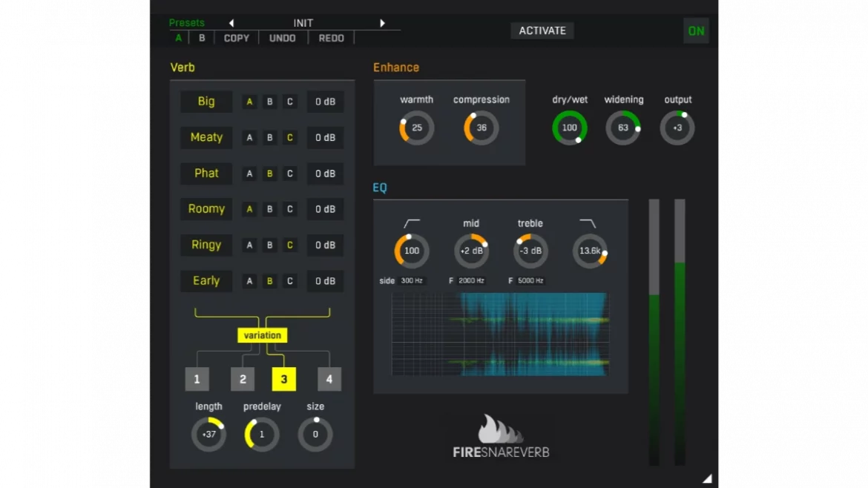This screenshot has width=868, height=488.
Task: Click the high-cut filter shape icon
Action: click(588, 223)
